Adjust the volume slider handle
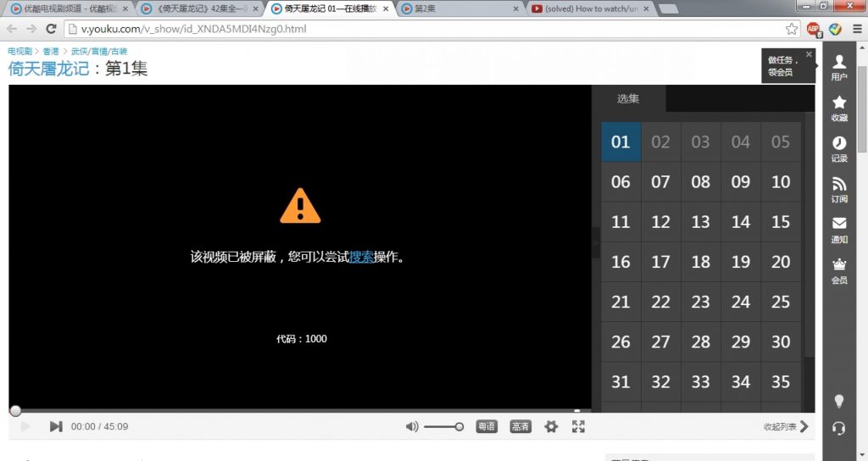 [x=459, y=426]
